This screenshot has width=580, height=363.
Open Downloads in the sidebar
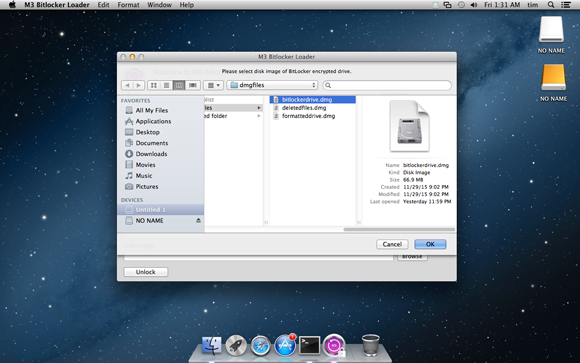(x=151, y=154)
